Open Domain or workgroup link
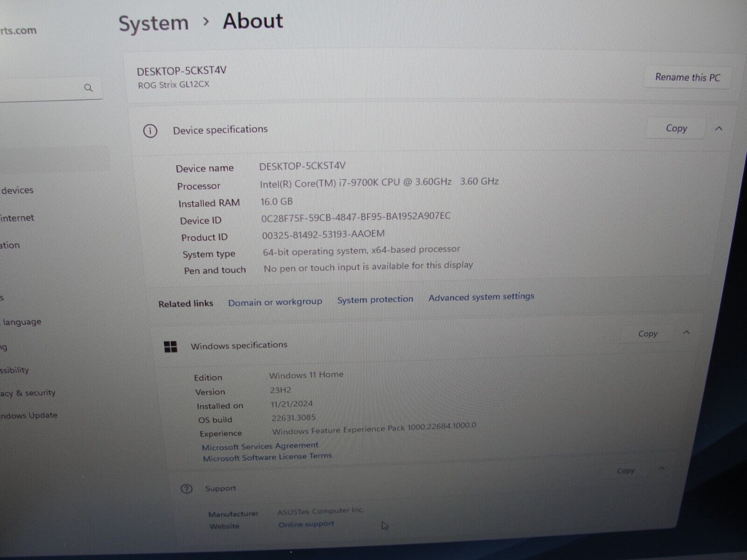Screen dimensions: 747x560 pyautogui.click(x=275, y=302)
